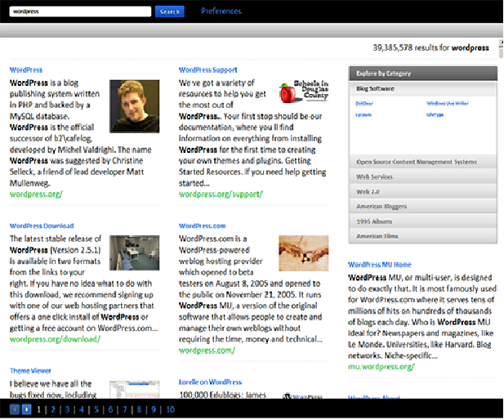Open the WordPress.com result title
The height and width of the screenshot is (420, 504).
coord(203,226)
